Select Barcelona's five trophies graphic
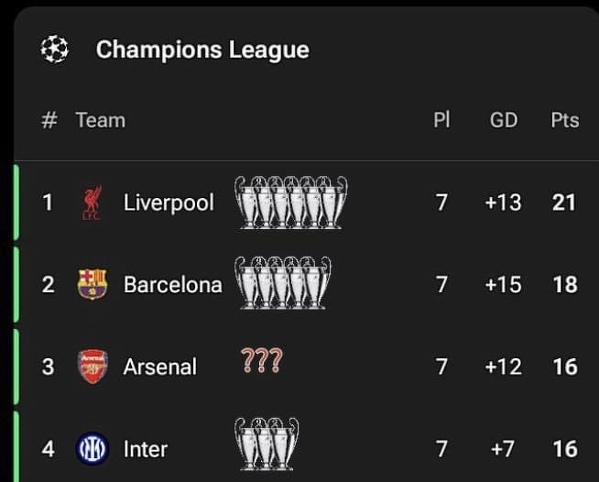 point(283,283)
